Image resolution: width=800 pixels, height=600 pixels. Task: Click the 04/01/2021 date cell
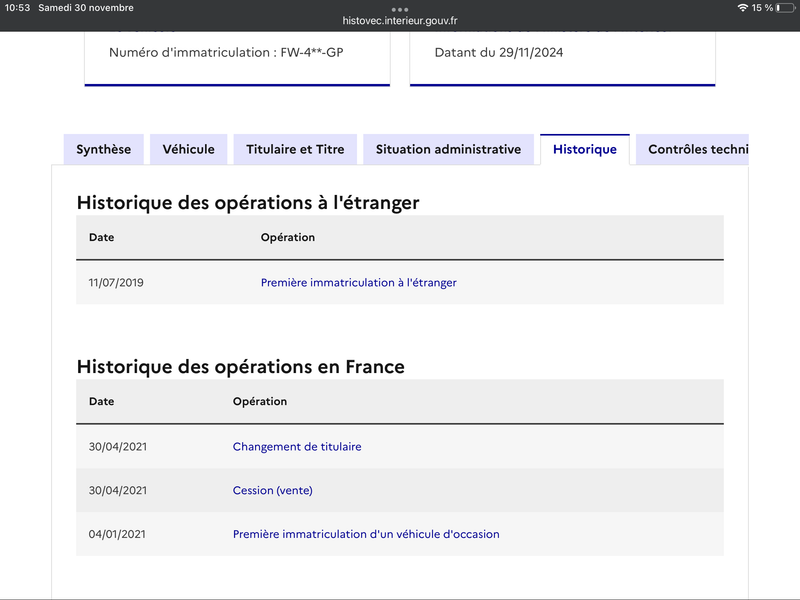[117, 534]
